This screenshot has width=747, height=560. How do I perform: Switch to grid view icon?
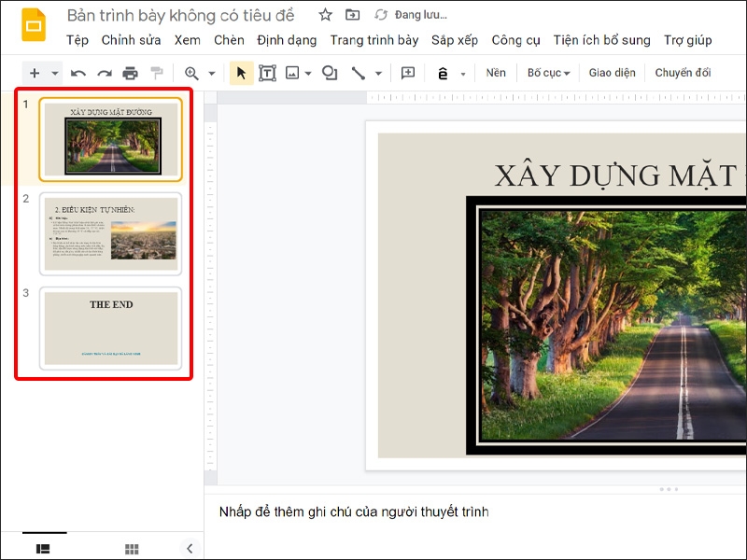[132, 549]
